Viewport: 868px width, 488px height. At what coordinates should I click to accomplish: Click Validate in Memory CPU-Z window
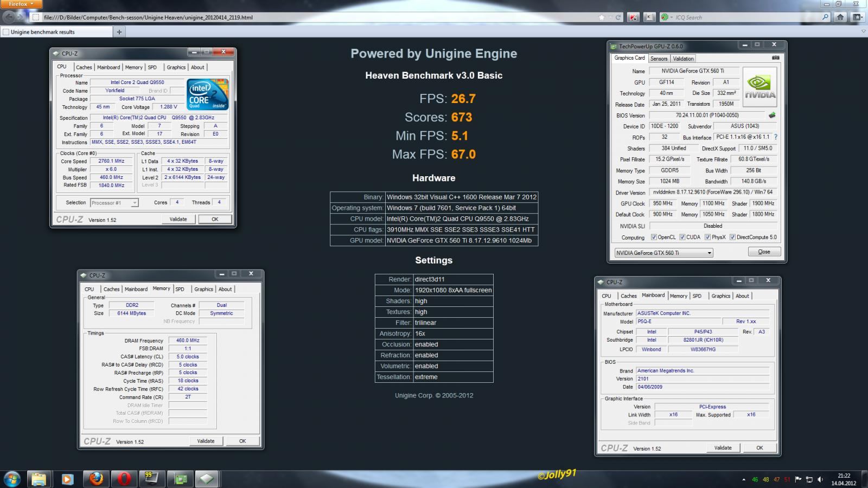point(206,441)
